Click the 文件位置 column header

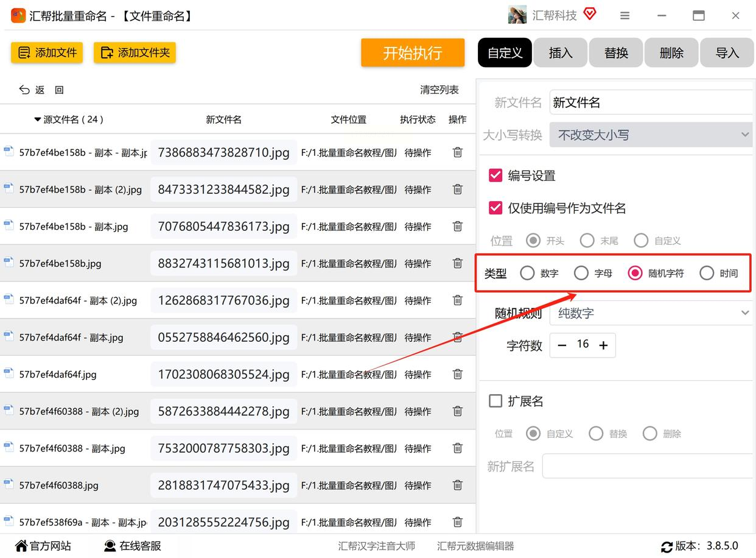coord(349,119)
